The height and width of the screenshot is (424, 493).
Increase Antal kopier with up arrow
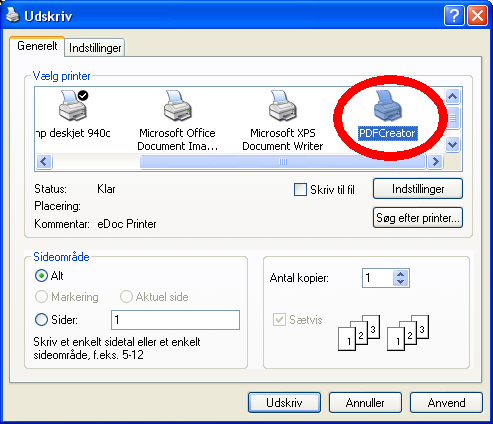click(401, 274)
